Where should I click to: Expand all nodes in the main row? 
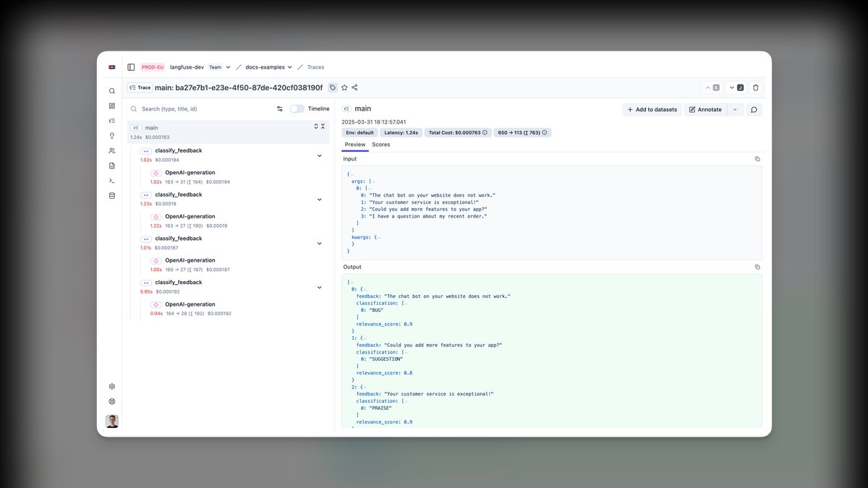[316, 127]
